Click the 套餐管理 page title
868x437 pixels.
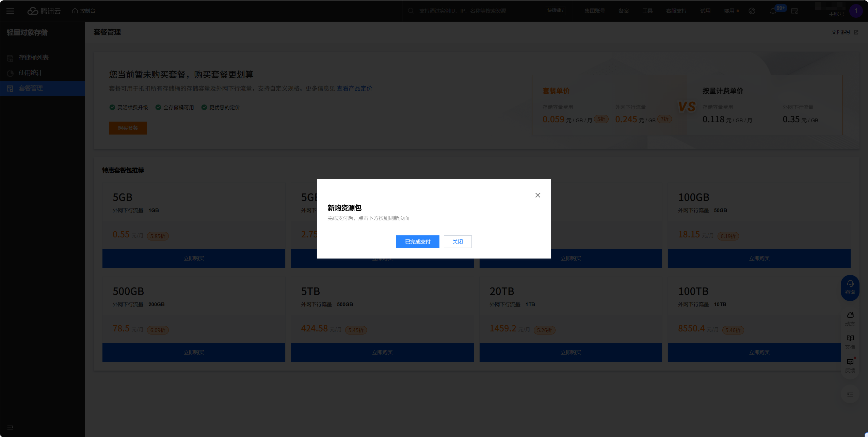pos(107,32)
